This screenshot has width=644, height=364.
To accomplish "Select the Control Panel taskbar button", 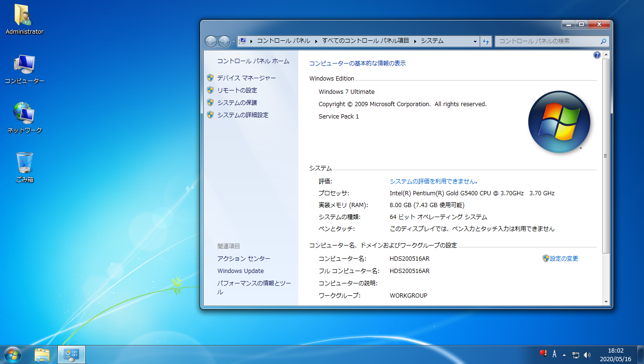I will coord(72,355).
